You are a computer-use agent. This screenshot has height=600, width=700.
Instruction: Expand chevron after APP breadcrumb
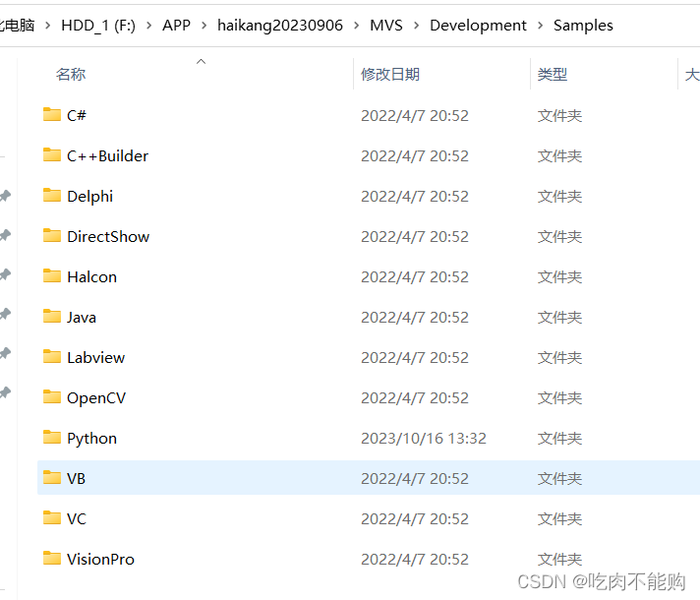(x=204, y=26)
